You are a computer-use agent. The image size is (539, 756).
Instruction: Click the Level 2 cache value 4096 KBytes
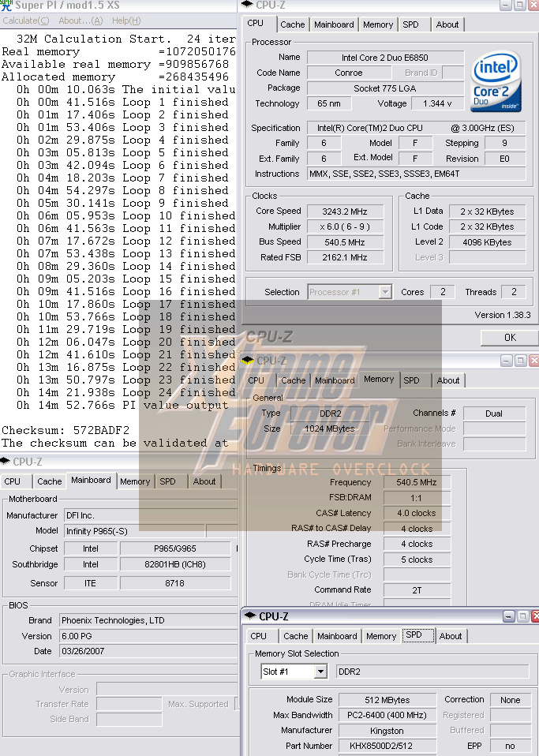point(488,242)
